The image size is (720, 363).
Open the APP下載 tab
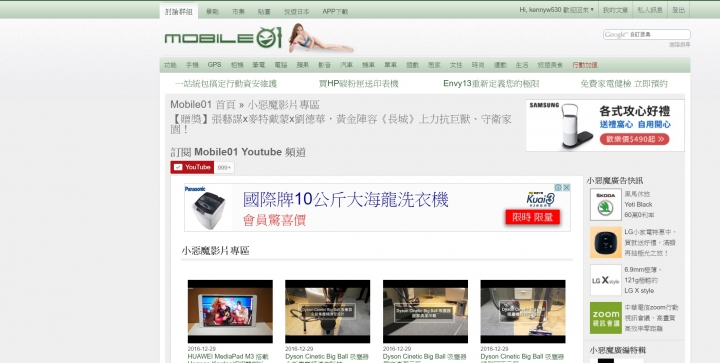pos(335,11)
